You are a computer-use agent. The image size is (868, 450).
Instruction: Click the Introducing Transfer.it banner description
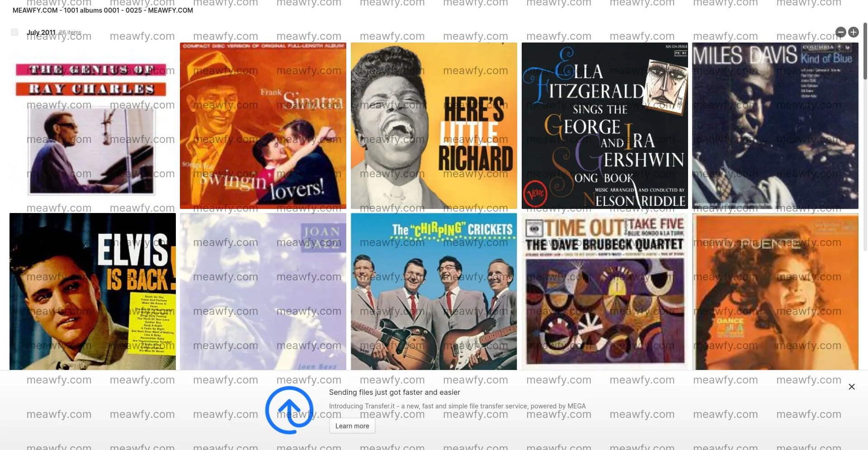tap(457, 406)
